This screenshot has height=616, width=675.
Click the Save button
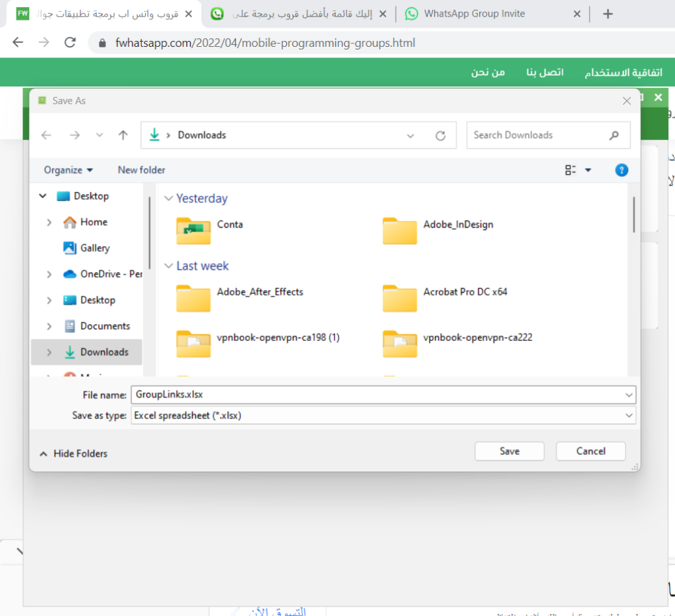point(510,451)
